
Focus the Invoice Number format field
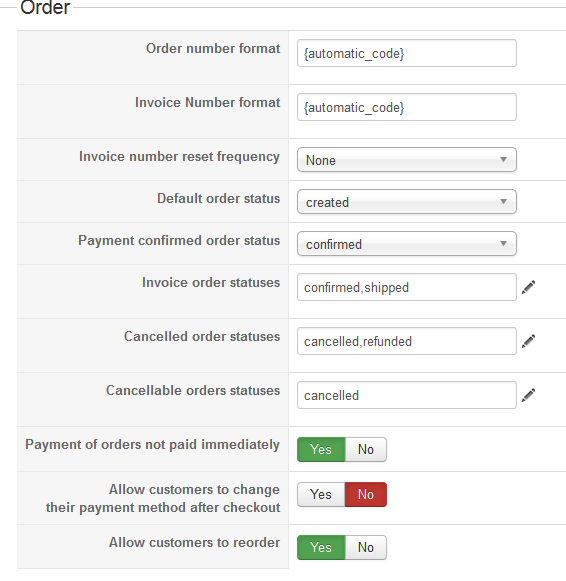click(407, 107)
